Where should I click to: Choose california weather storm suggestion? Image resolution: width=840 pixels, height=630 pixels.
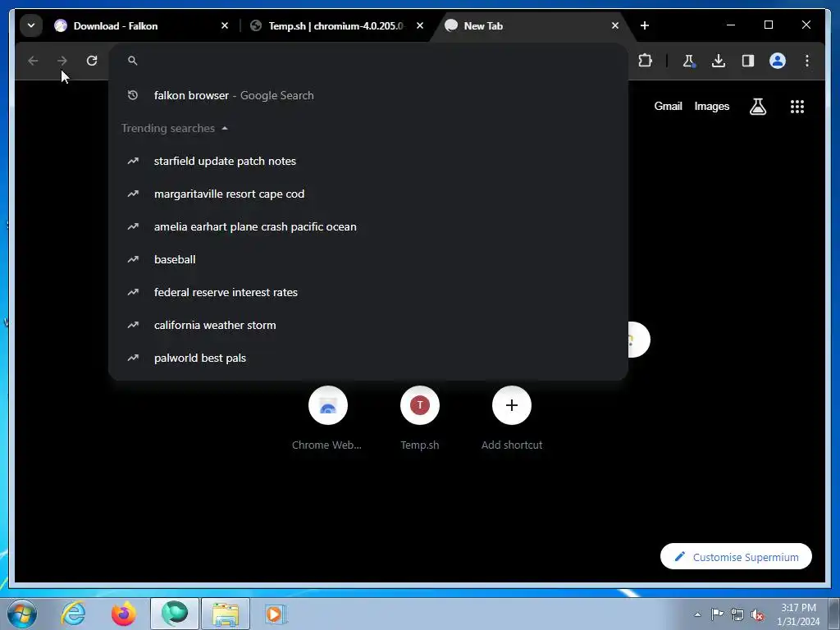click(x=368, y=325)
